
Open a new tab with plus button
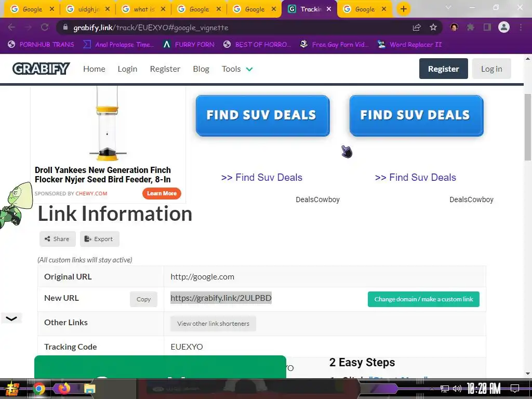coord(403,9)
